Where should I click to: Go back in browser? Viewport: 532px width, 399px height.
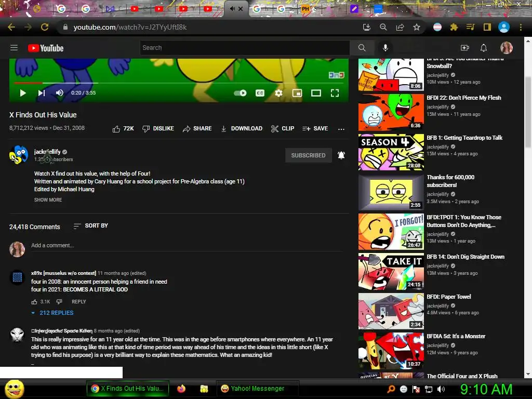pos(11,27)
